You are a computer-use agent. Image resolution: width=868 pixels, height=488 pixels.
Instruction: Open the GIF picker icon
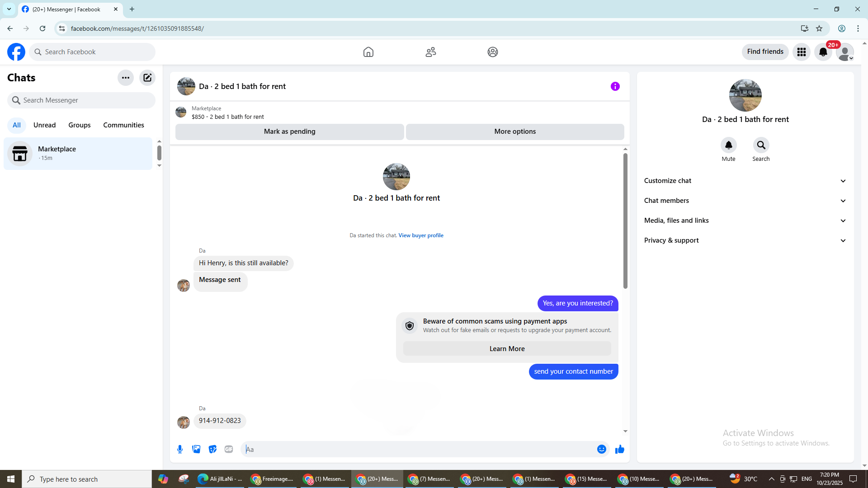(x=229, y=449)
